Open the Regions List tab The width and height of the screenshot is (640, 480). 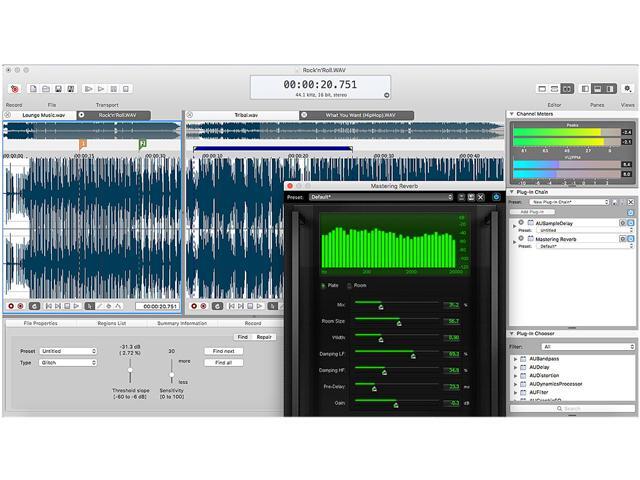pos(109,323)
